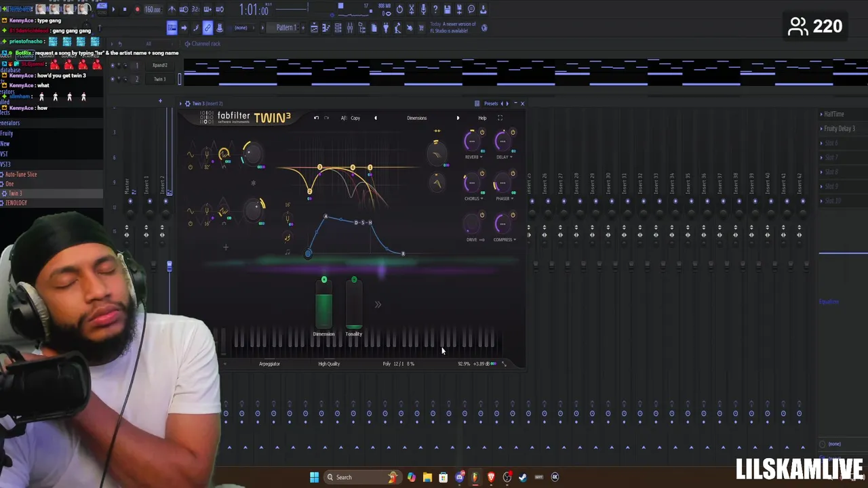Select Fruity Delay 3 mixer slot
868x488 pixels.
839,129
